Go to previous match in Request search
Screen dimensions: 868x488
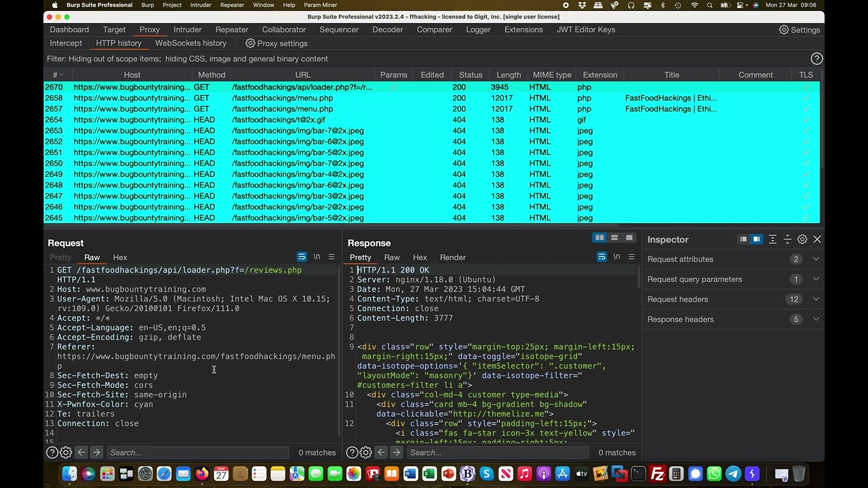81,453
